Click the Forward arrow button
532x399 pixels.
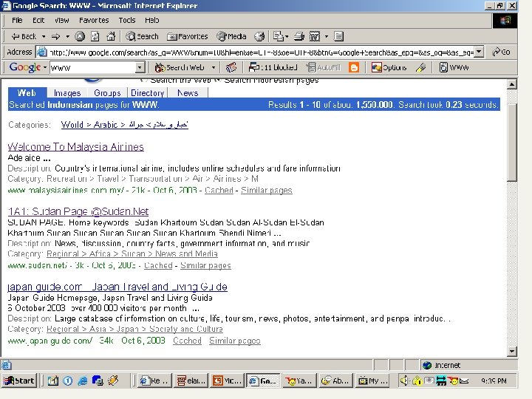click(x=56, y=36)
